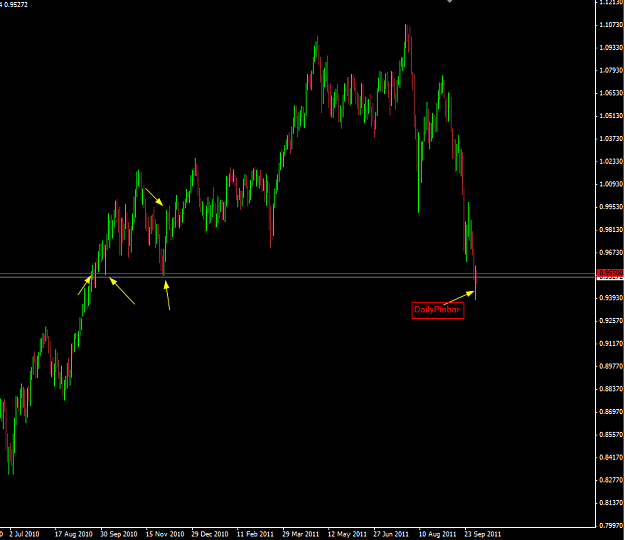
Task: Click the 0.92570 price axis label
Action: click(611, 320)
